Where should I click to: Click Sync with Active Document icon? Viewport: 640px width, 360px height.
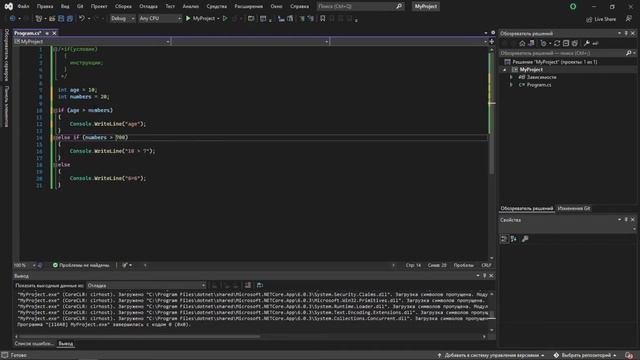pos(557,43)
